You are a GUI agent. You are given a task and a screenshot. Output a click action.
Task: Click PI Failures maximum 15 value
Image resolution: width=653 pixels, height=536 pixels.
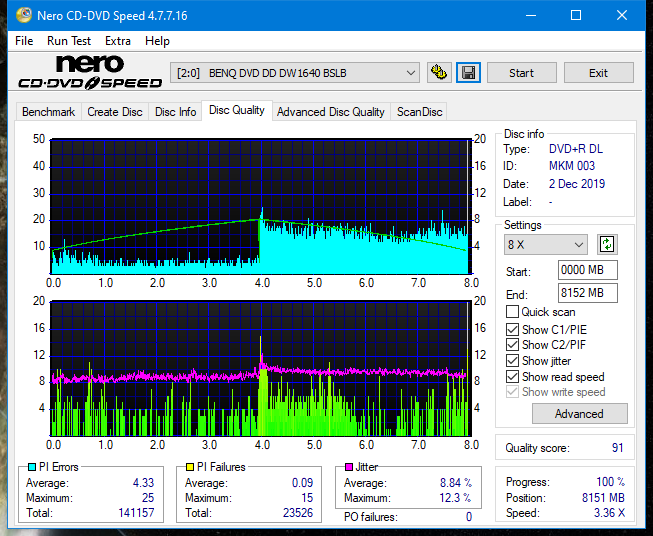(307, 498)
